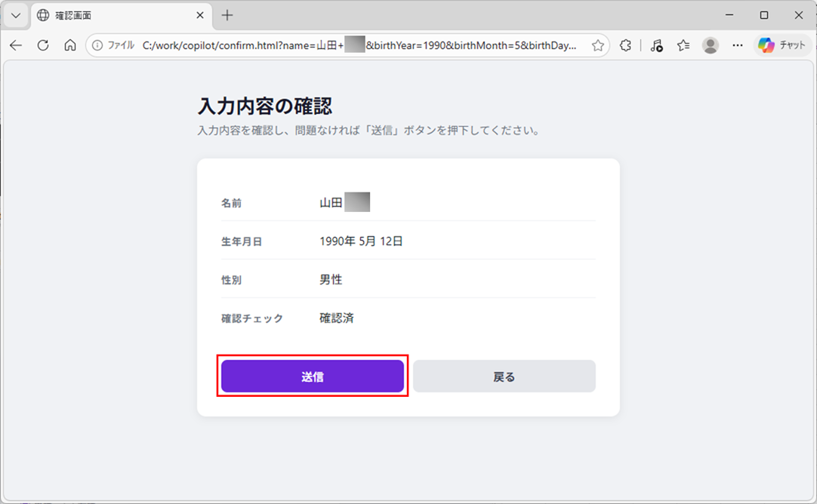This screenshot has width=817, height=504.
Task: Add this page to favorites with the star icon
Action: click(x=597, y=45)
